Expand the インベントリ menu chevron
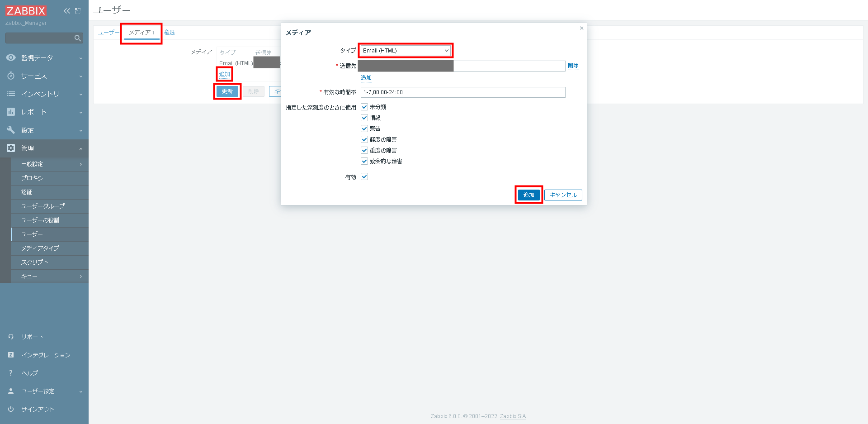Viewport: 868px width, 424px height. (x=81, y=94)
